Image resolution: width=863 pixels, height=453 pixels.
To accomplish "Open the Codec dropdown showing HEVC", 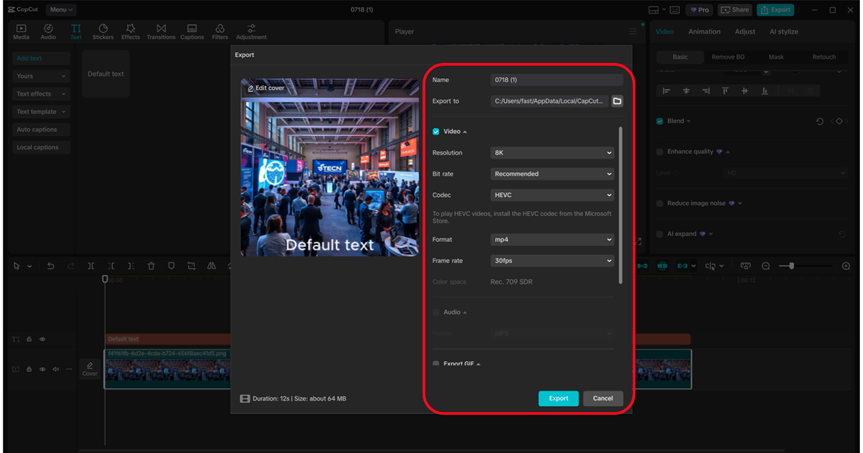I will tap(552, 195).
